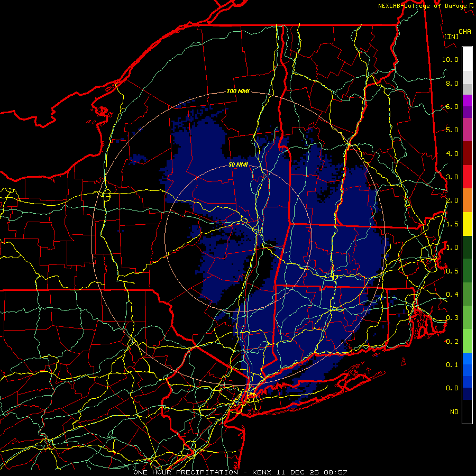Select the 0.3 legend value
The image size is (476, 476).
[x=452, y=318]
